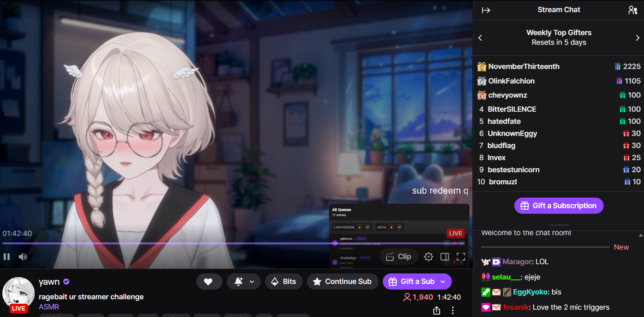The height and width of the screenshot is (317, 644).
Task: Open the Weekly Top Gifters heading
Action: [x=559, y=33]
